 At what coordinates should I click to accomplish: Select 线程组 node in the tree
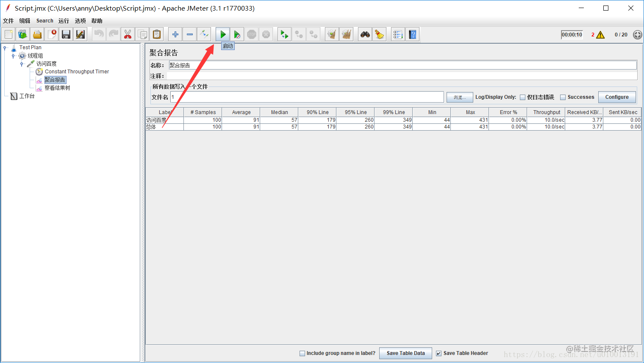click(x=36, y=56)
